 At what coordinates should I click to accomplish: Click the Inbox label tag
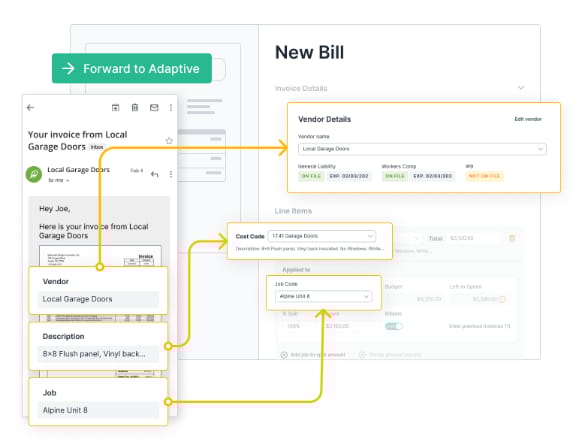[97, 147]
